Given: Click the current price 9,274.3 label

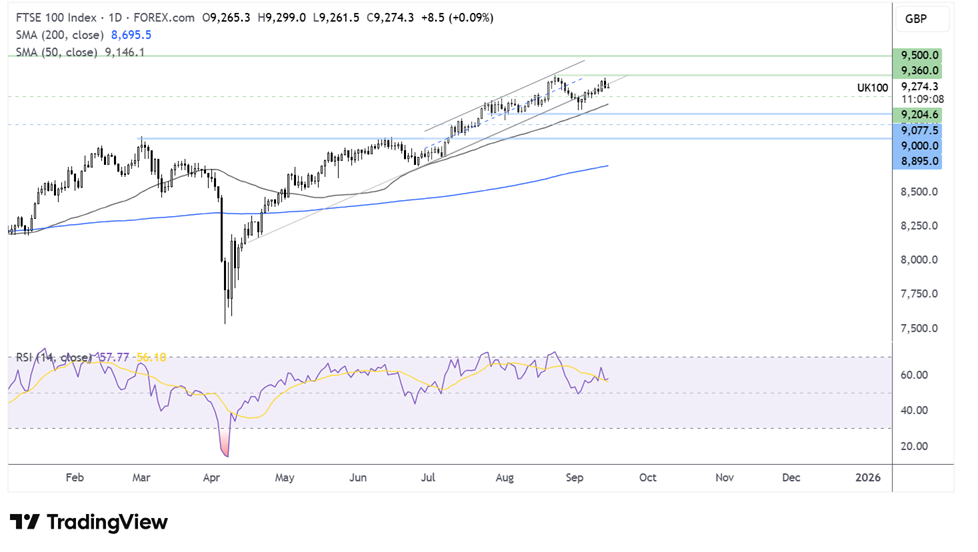Looking at the screenshot, I should point(919,87).
